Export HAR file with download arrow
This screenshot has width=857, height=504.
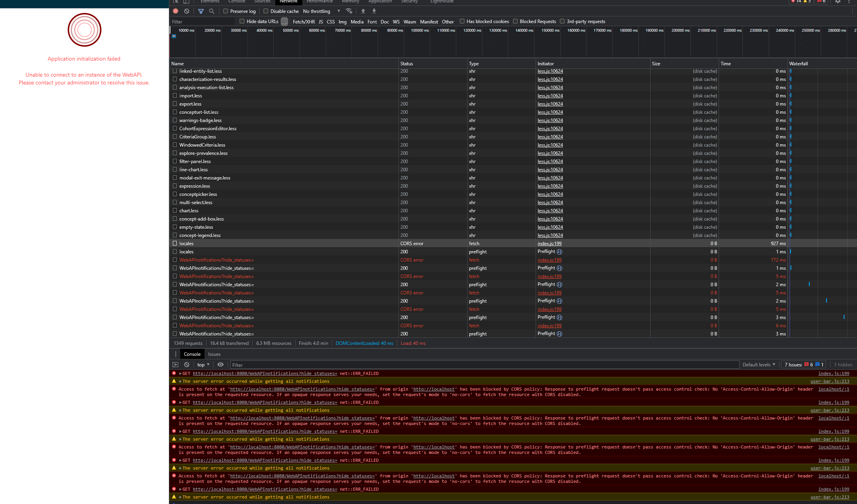[x=374, y=11]
